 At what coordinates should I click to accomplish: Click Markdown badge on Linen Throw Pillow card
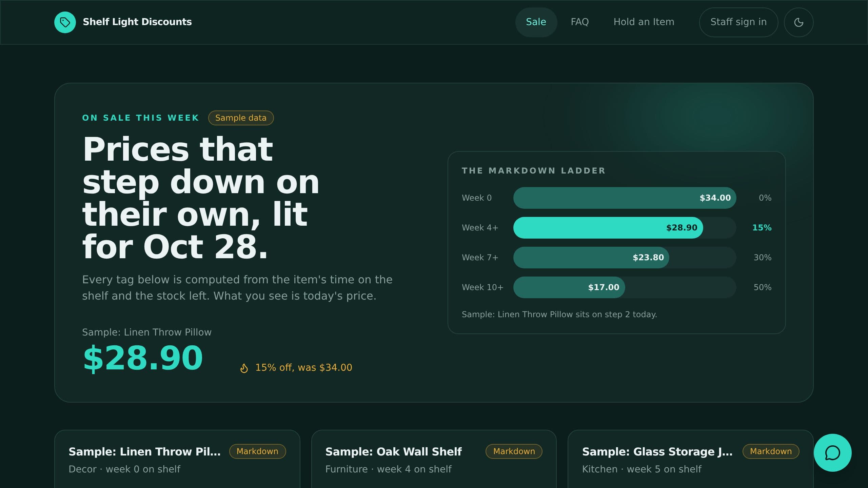click(257, 451)
